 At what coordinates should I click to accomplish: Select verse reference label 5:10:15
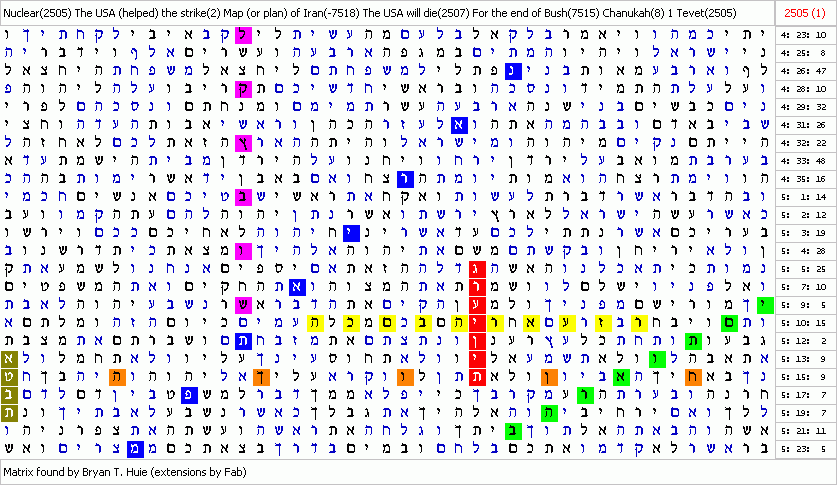[x=805, y=323]
